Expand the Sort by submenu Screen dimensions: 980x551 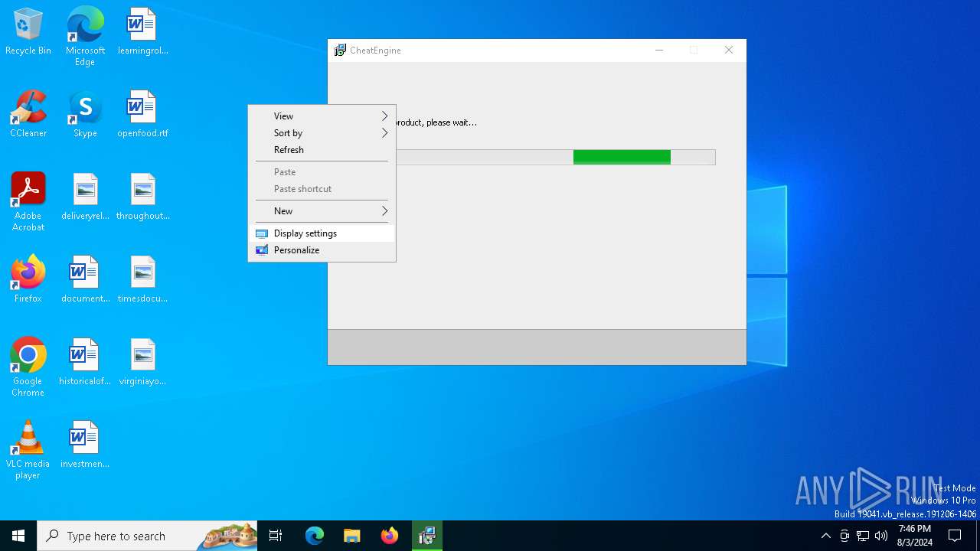tap(322, 133)
